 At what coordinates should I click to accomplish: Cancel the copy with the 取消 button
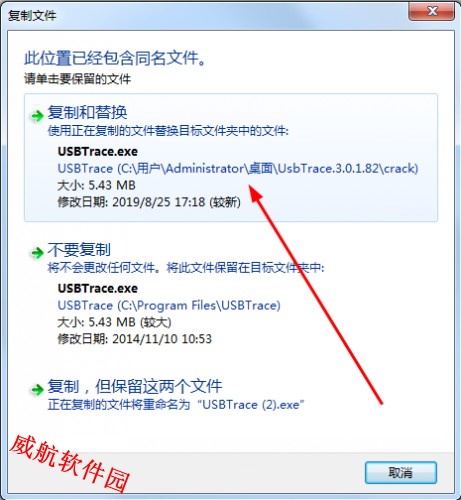pyautogui.click(x=401, y=472)
